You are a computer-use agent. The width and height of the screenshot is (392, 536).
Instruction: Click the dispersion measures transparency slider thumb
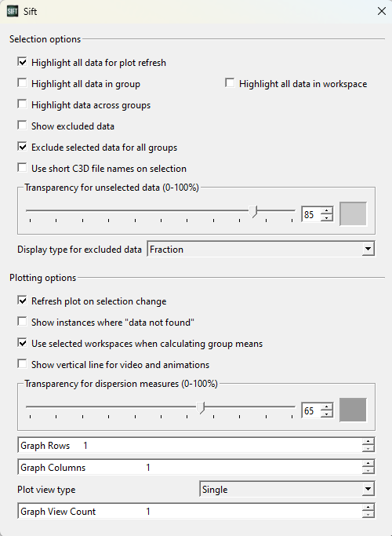click(201, 407)
